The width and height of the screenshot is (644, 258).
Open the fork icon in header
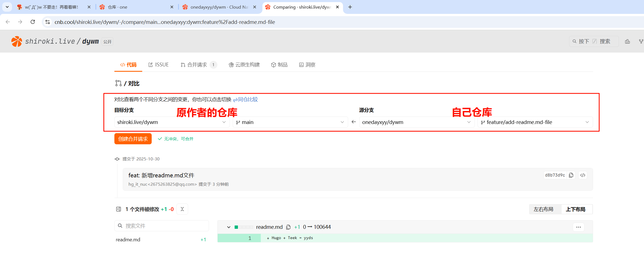tap(641, 41)
